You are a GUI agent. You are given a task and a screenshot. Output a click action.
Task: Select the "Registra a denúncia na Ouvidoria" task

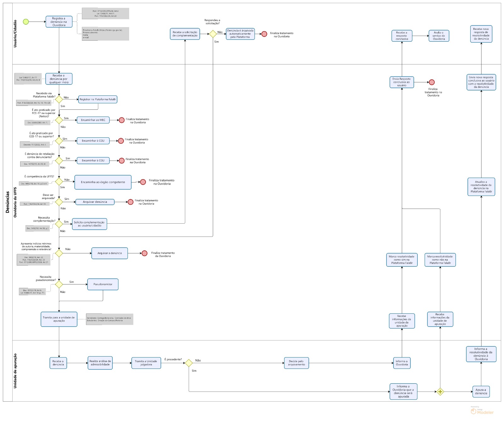coord(59,22)
